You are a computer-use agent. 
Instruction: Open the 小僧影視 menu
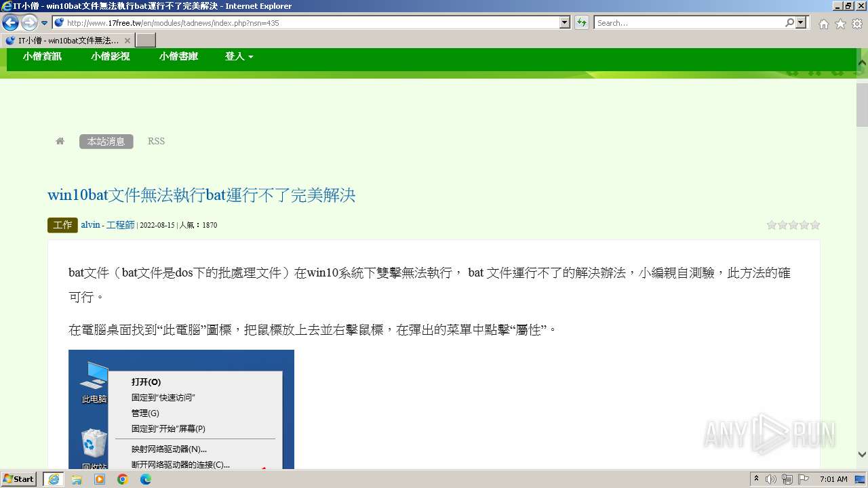tap(111, 56)
